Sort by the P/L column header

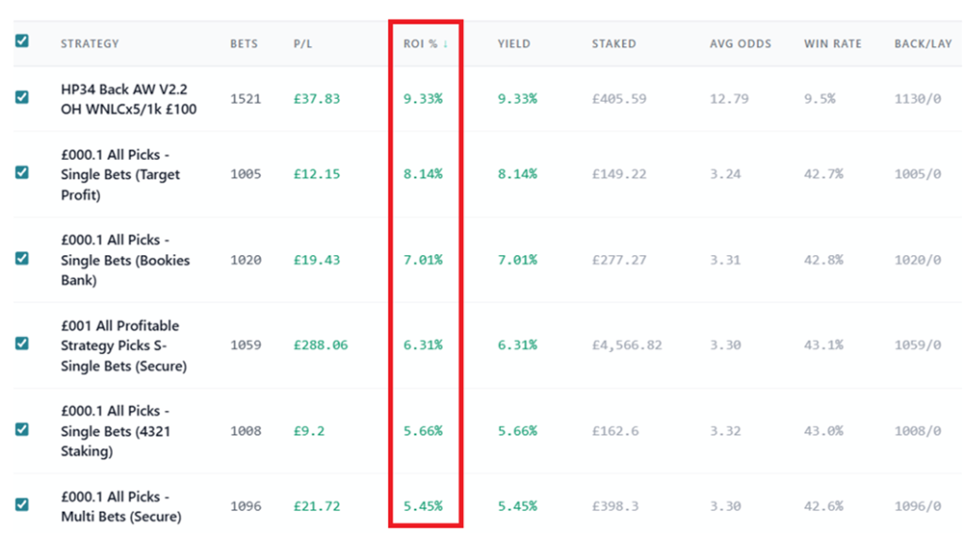pos(301,43)
